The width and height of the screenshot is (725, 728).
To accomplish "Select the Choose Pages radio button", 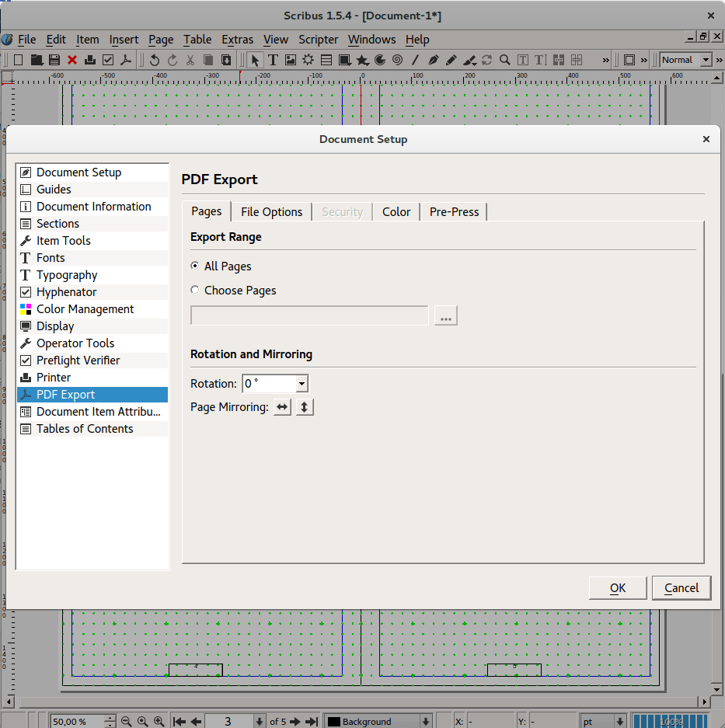I will [x=195, y=290].
